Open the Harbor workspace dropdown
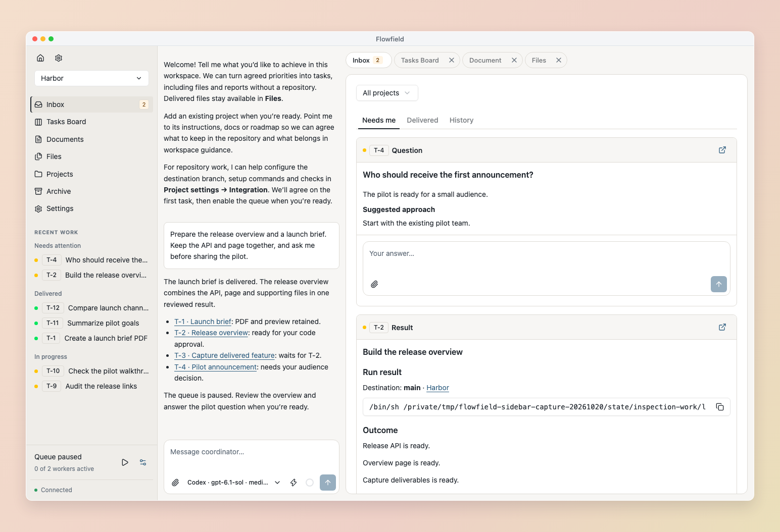780x532 pixels. click(x=91, y=78)
